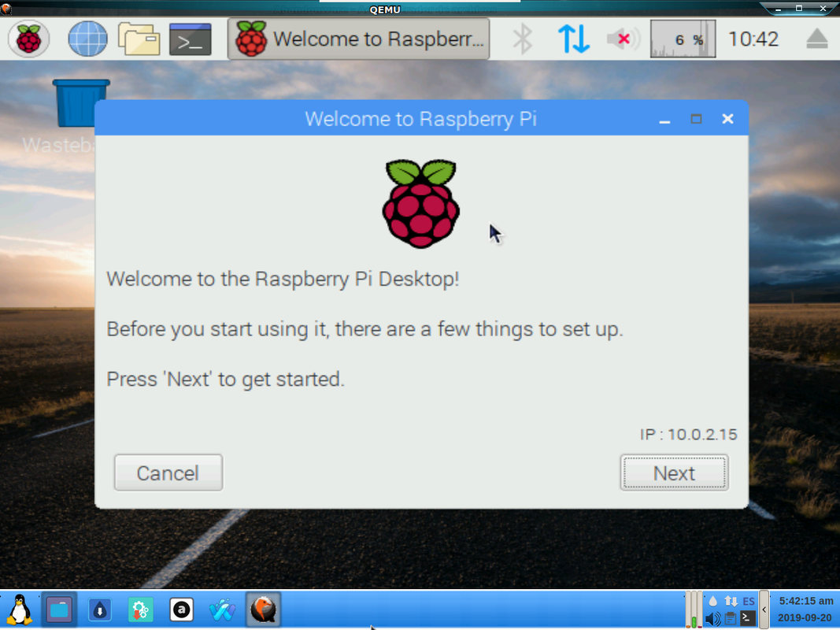Click the muted volume speaker icon
Screen dimensions: 840x630
(623, 39)
